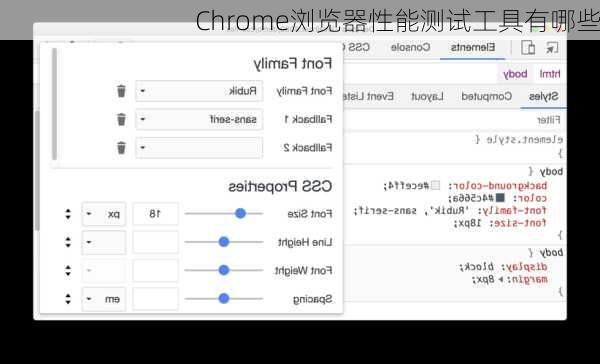The width and height of the screenshot is (600, 364).
Task: Click the background-color property name
Action: coord(501,186)
